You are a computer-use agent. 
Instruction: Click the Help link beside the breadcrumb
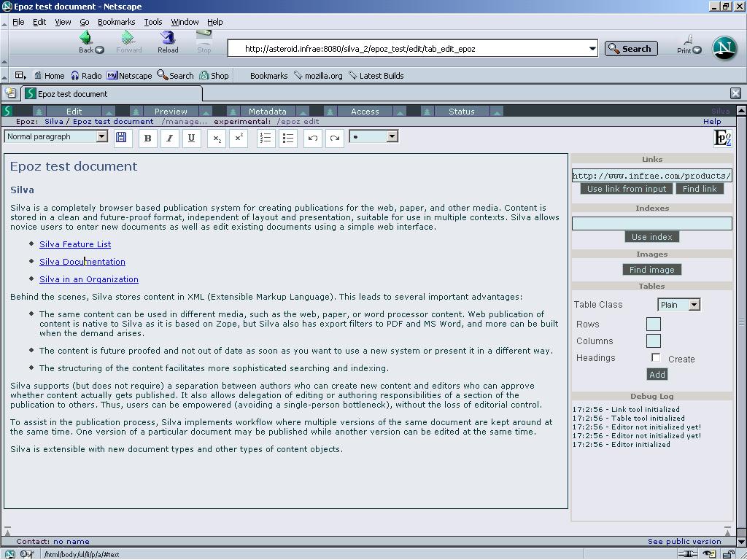(712, 122)
